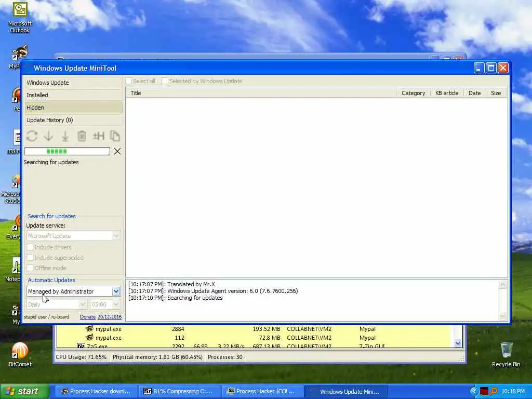
Task: Open the Managed by Administrator dropdown
Action: point(73,291)
